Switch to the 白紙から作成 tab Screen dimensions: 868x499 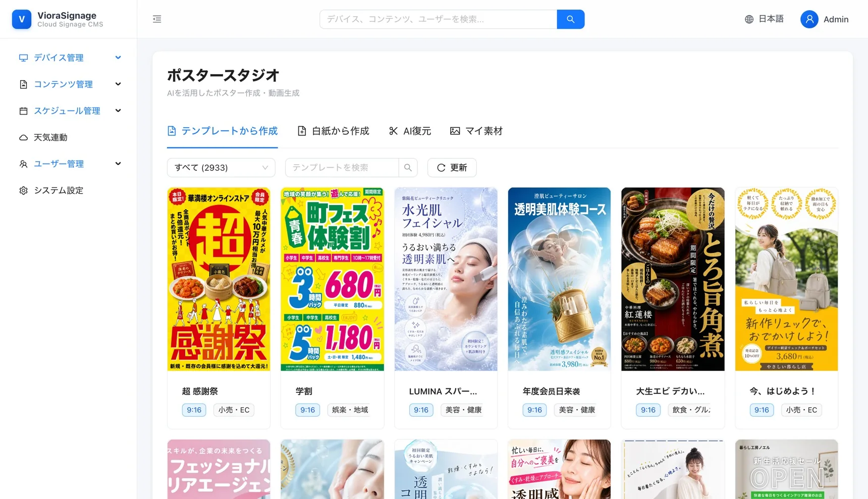(334, 131)
